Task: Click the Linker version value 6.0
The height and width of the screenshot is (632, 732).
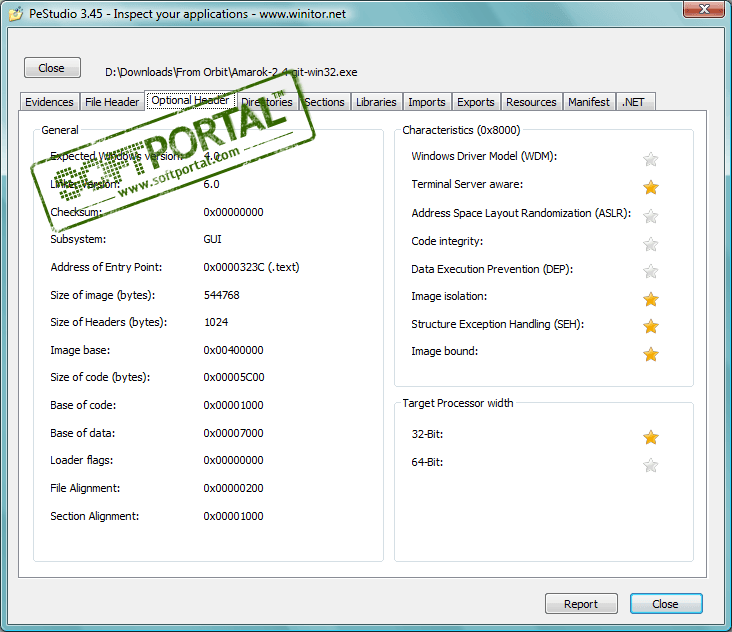Action: (211, 184)
